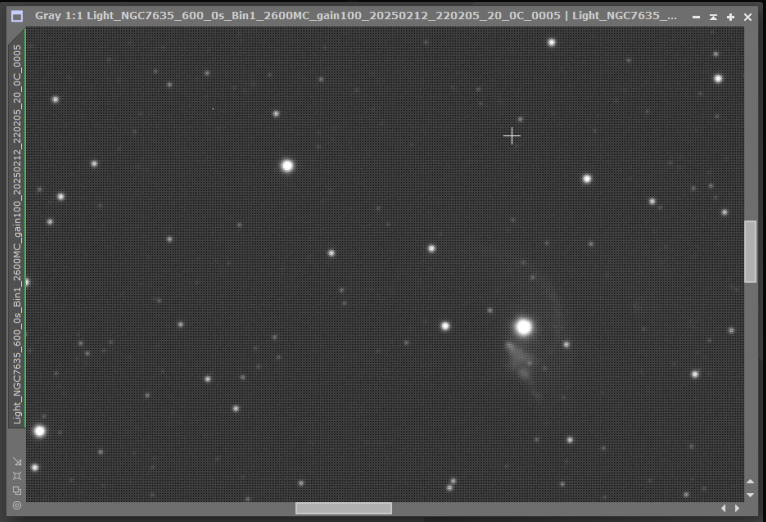
Task: Click the brightest star near the nebula
Action: (x=524, y=327)
